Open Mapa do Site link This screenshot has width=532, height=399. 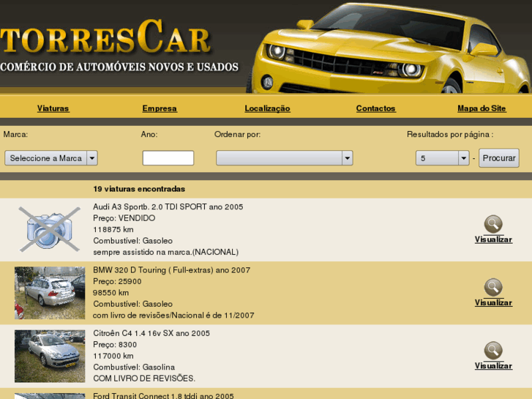point(482,108)
